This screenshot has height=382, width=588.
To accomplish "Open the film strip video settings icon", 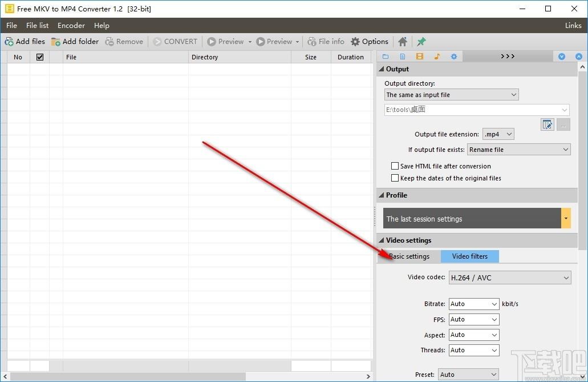I will [420, 57].
